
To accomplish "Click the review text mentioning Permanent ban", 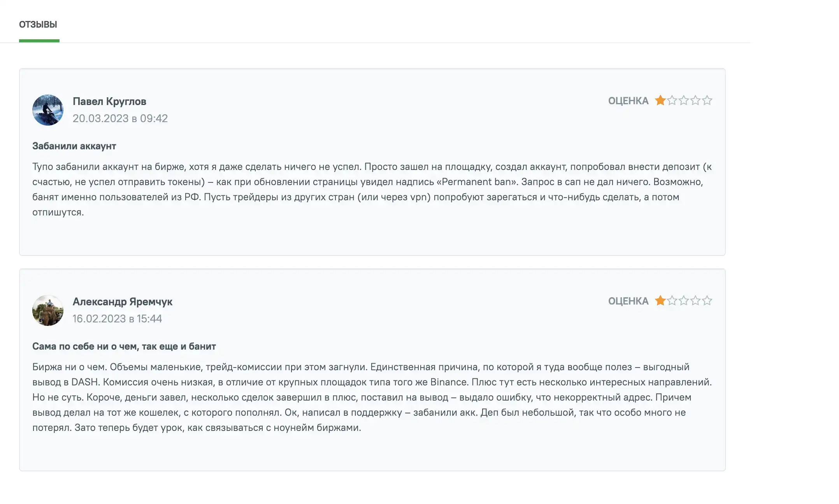I will coord(372,189).
